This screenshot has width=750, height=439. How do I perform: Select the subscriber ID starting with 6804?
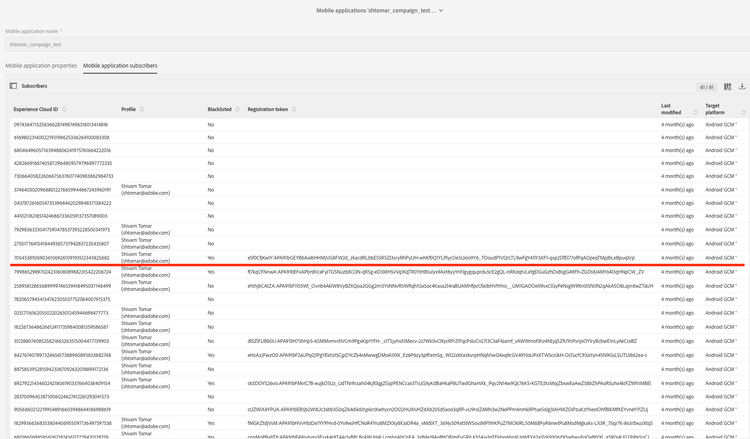point(62,151)
